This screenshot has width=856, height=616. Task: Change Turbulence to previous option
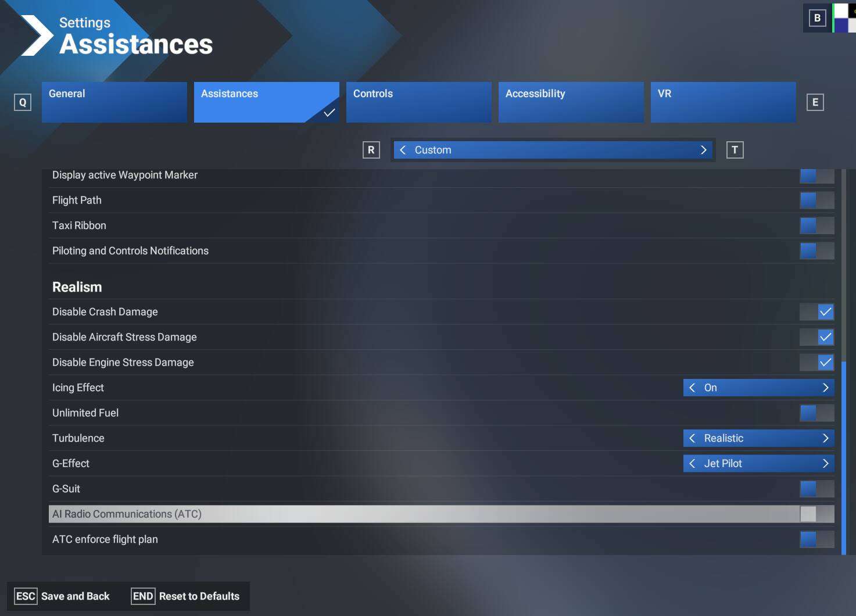tap(692, 438)
